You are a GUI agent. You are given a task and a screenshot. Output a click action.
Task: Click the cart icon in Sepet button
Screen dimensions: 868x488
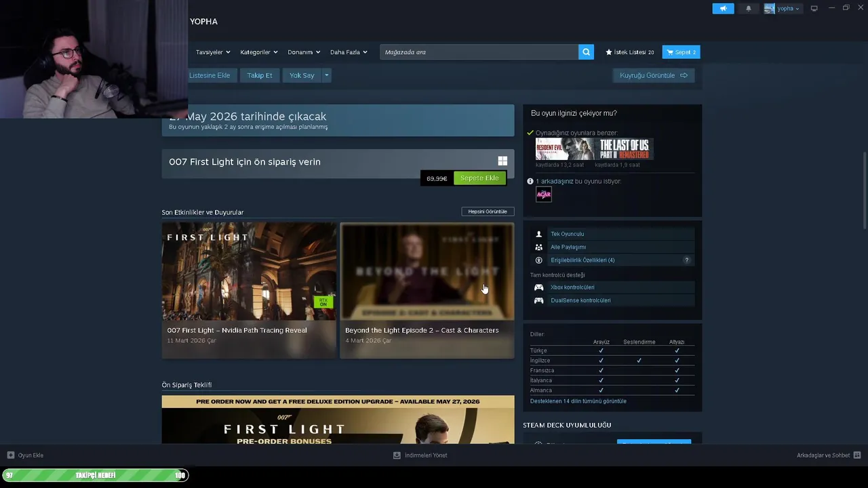670,52
